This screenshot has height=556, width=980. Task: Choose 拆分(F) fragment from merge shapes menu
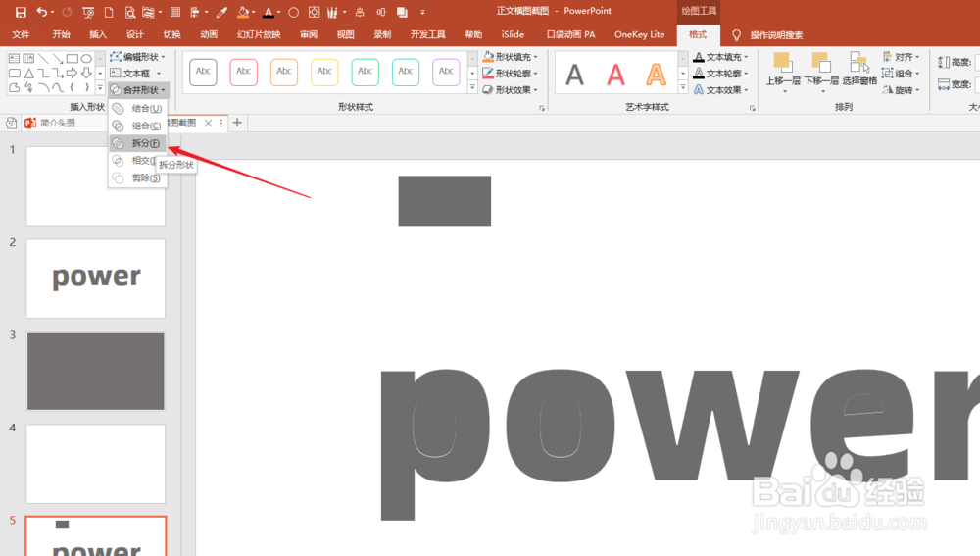[137, 143]
